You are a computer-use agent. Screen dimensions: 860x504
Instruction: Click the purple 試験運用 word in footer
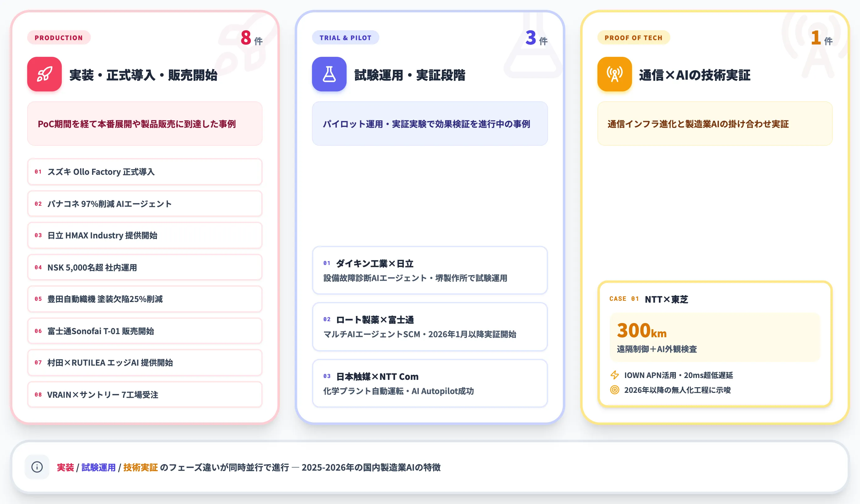(98, 467)
